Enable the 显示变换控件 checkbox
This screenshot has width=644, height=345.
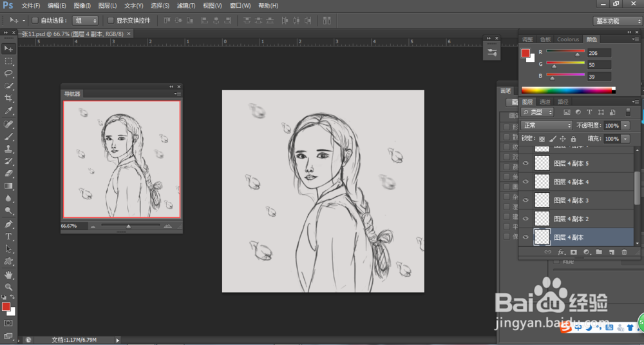pos(111,20)
